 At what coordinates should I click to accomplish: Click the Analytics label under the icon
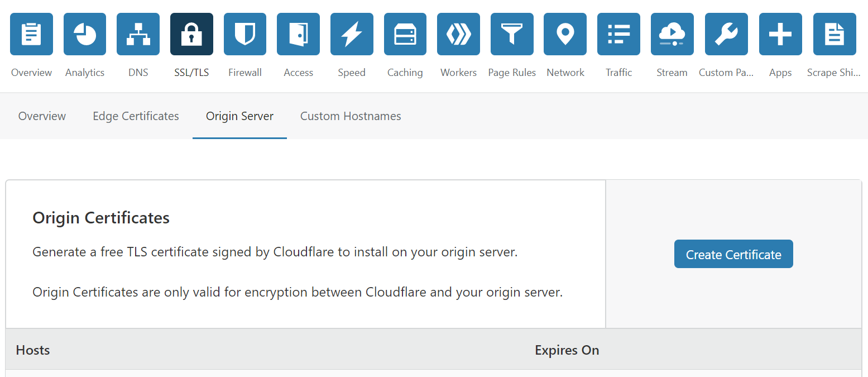[x=85, y=73]
